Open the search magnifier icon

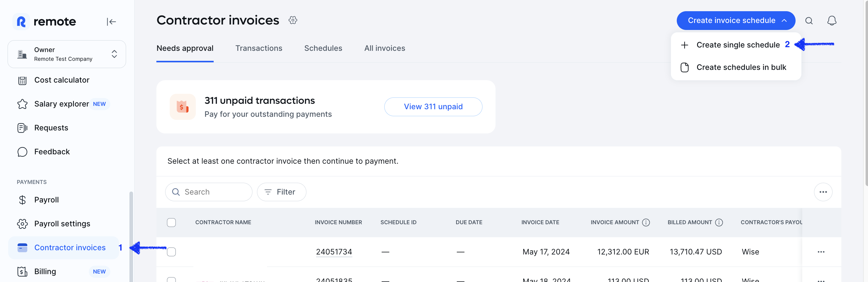click(x=809, y=21)
